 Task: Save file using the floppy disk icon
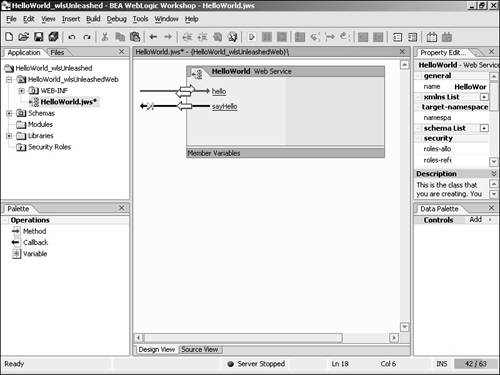coord(39,37)
